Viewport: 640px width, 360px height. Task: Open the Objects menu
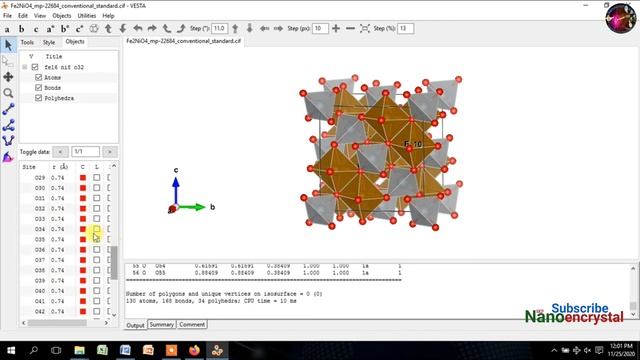62,16
